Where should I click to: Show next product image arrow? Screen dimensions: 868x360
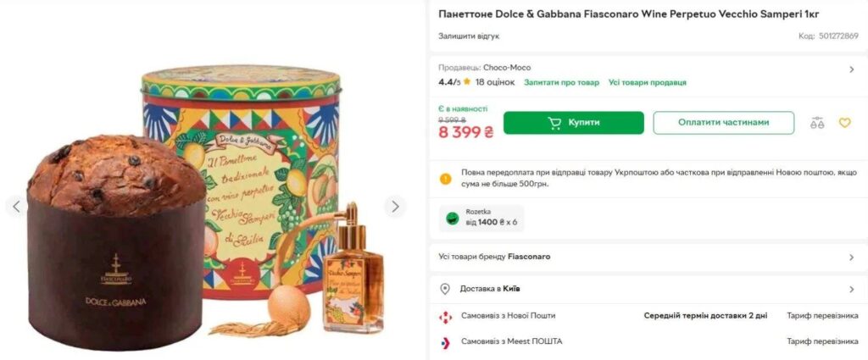[395, 206]
